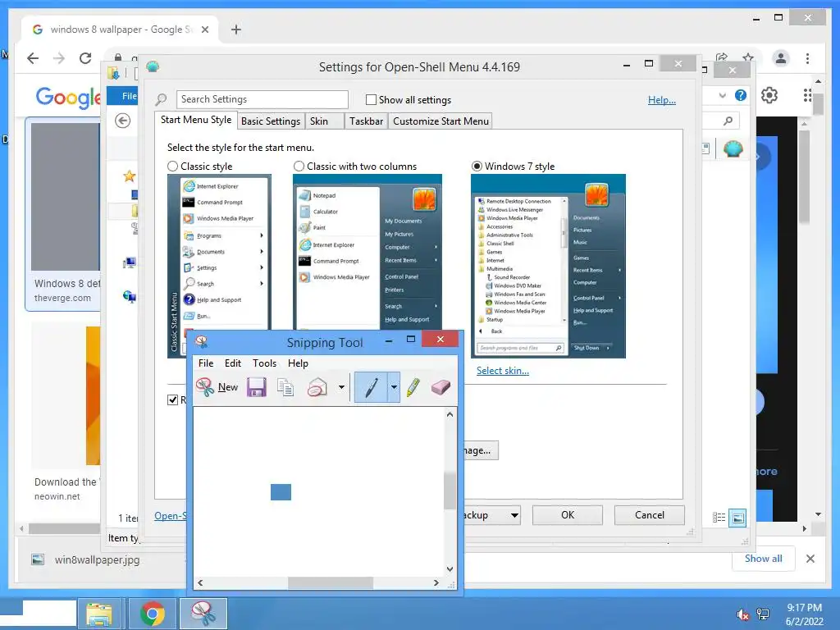Image resolution: width=840 pixels, height=630 pixels.
Task: Open the Backup dropdown button
Action: pos(491,515)
